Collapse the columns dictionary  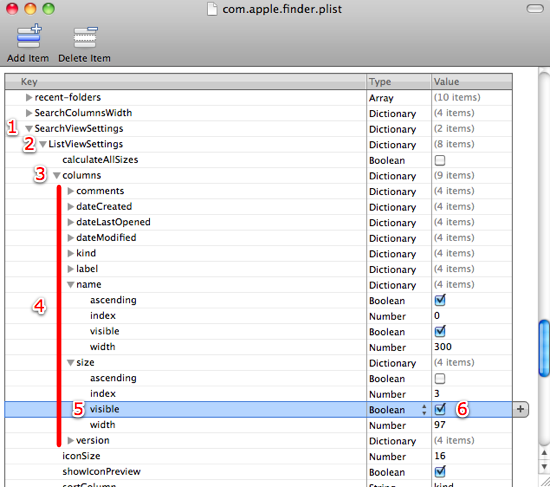pyautogui.click(x=56, y=175)
